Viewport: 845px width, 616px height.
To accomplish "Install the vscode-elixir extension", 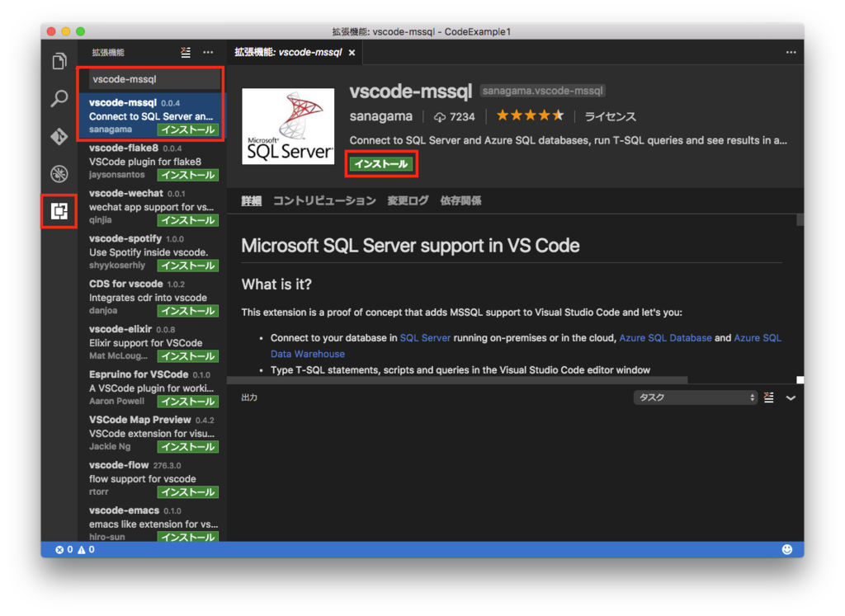I will [188, 356].
